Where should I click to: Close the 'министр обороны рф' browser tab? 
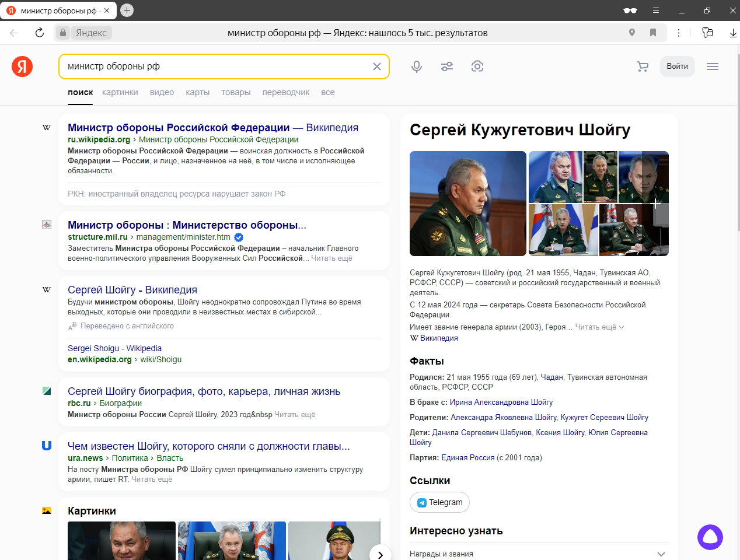tap(107, 10)
